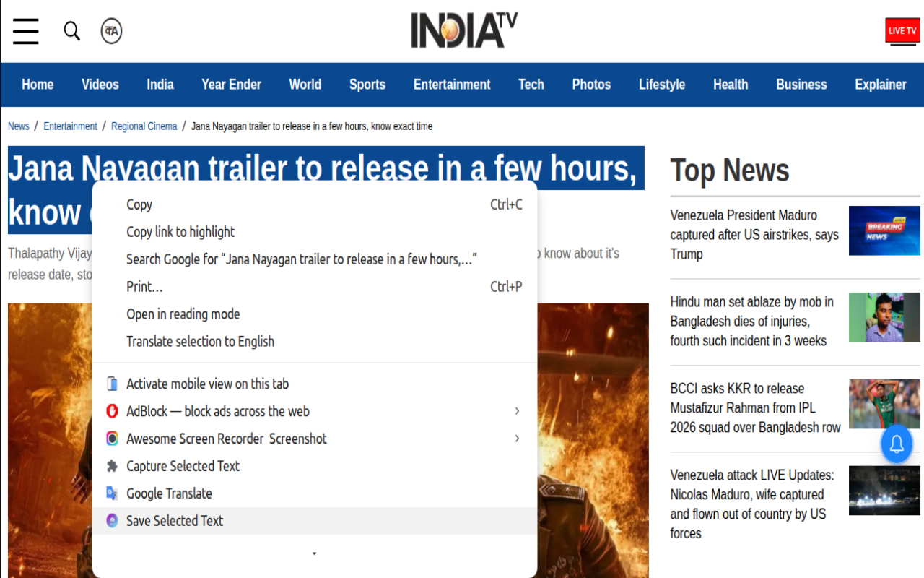The image size is (924, 578).
Task: Expand Awesome Screen Recorder submenu arrow
Action: 517,439
